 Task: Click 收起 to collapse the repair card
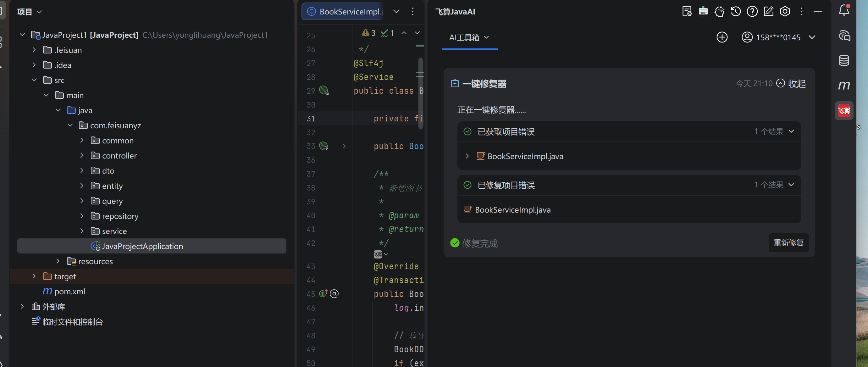click(791, 84)
